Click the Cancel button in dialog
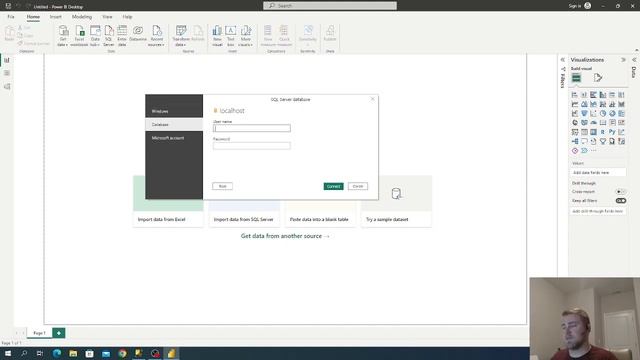Image resolution: width=640 pixels, height=360 pixels. click(358, 186)
